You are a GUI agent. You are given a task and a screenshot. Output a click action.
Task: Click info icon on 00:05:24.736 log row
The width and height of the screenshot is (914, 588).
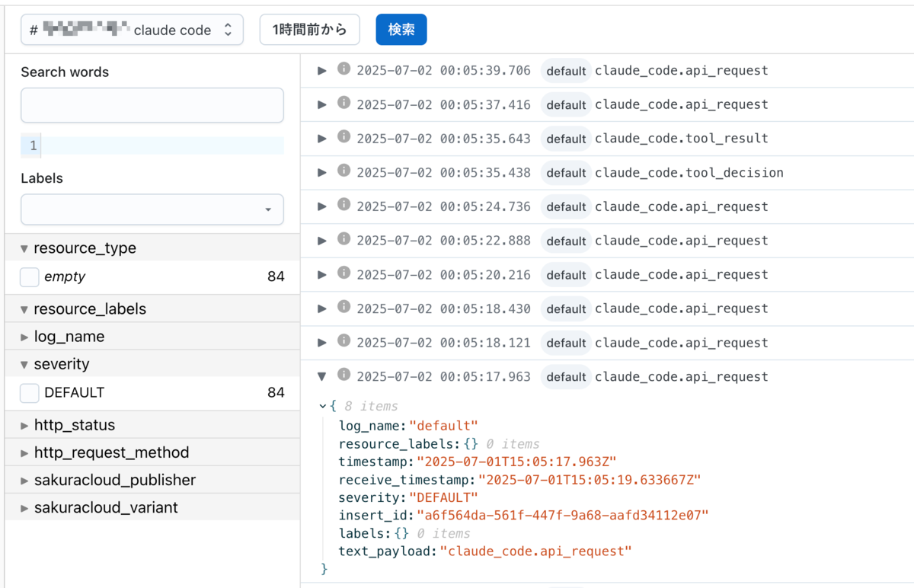pyautogui.click(x=344, y=205)
